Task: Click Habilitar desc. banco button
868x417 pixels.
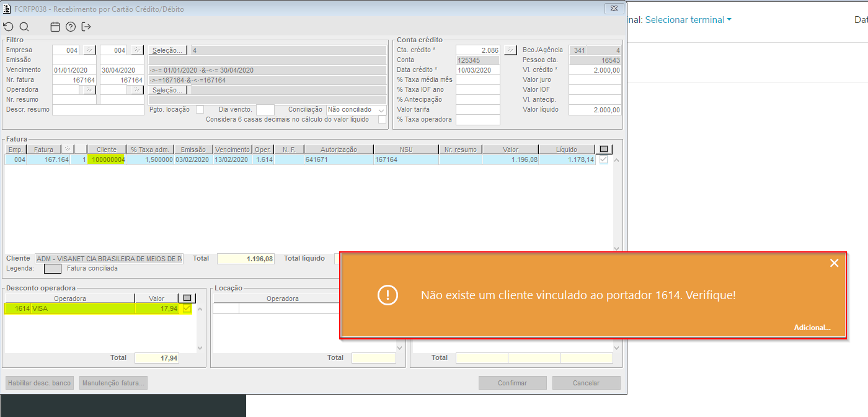Action: [x=40, y=383]
